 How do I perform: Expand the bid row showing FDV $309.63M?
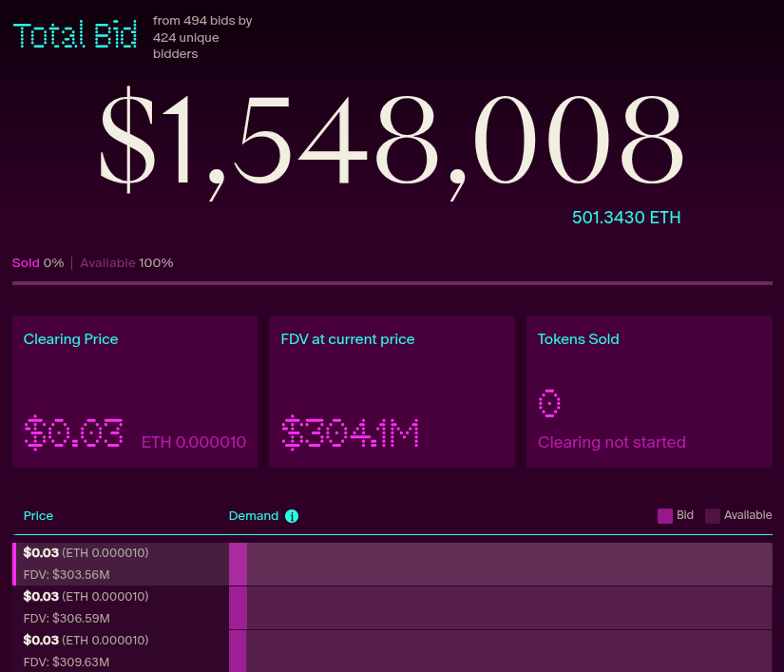click(x=114, y=650)
